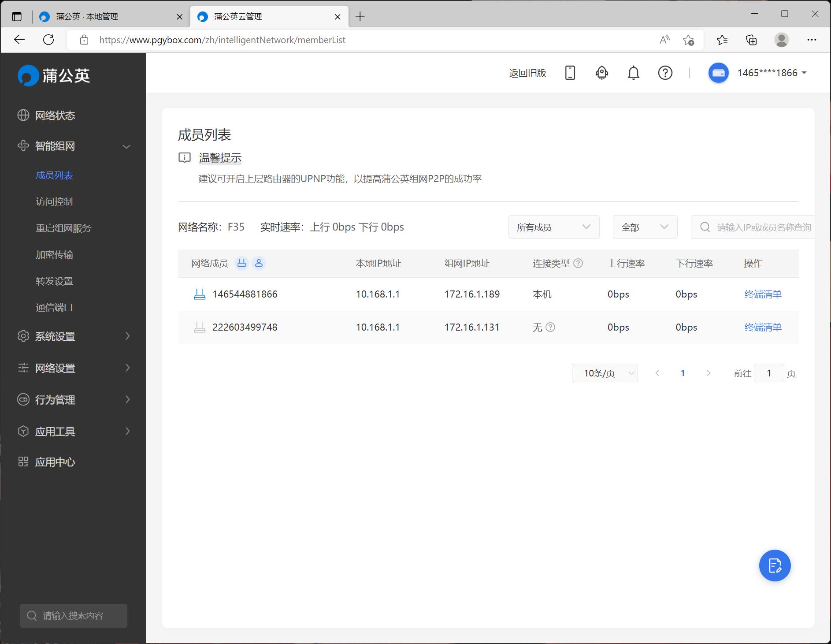Click the router icon beside member 146544881866
The image size is (831, 644).
pos(200,294)
